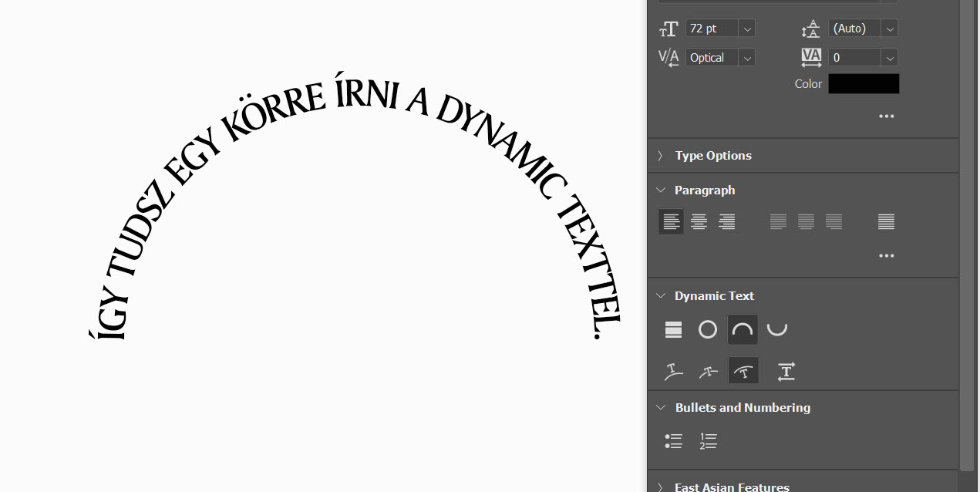Click the tracking value field
Viewport: 980px width, 492px height.
854,58
